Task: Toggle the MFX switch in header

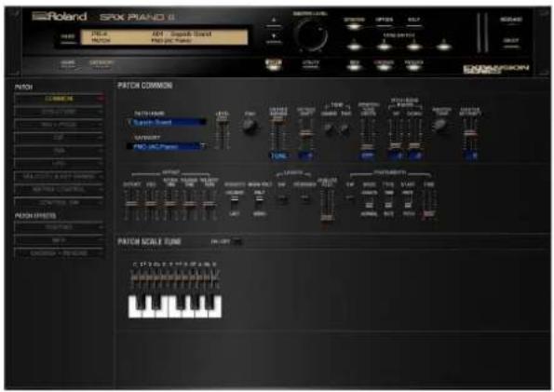Action: 354,64
